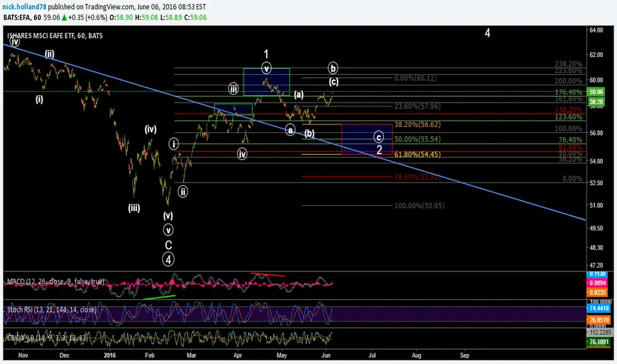Click the Jul label on time axis

coord(372,355)
